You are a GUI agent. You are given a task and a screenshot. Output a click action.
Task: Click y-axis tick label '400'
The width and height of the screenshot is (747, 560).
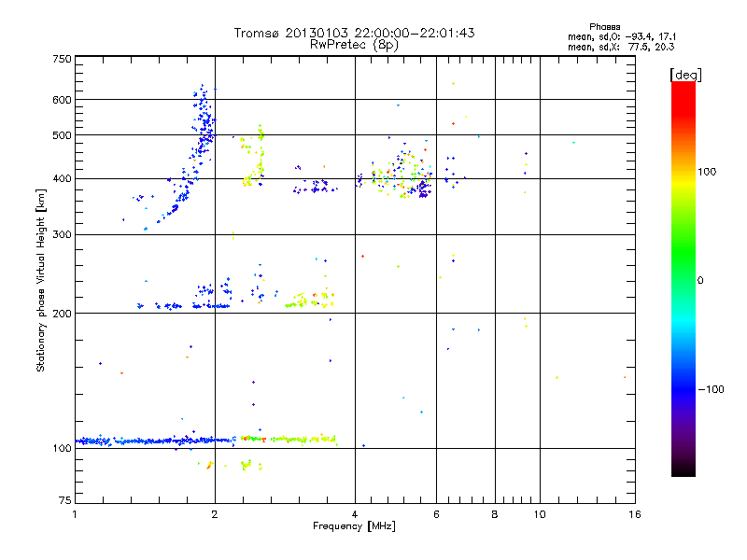point(62,179)
